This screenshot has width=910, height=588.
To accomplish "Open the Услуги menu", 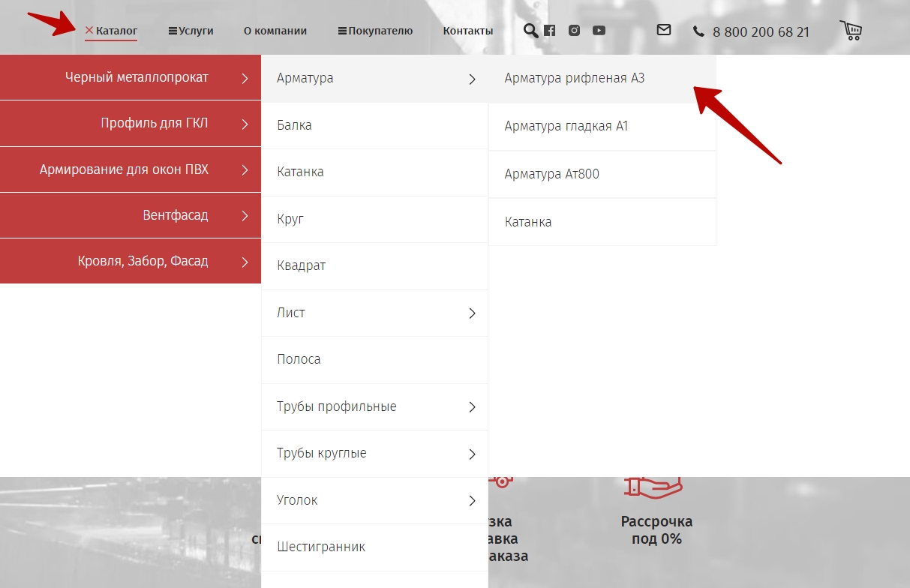I will coord(191,31).
